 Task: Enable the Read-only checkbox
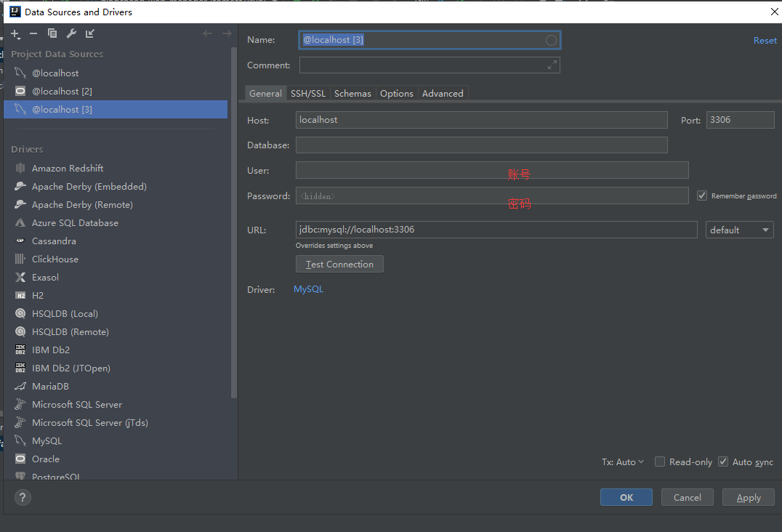pyautogui.click(x=660, y=462)
